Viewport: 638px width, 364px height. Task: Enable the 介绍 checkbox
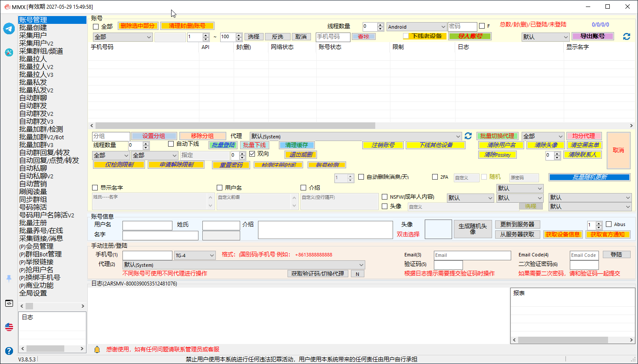304,187
